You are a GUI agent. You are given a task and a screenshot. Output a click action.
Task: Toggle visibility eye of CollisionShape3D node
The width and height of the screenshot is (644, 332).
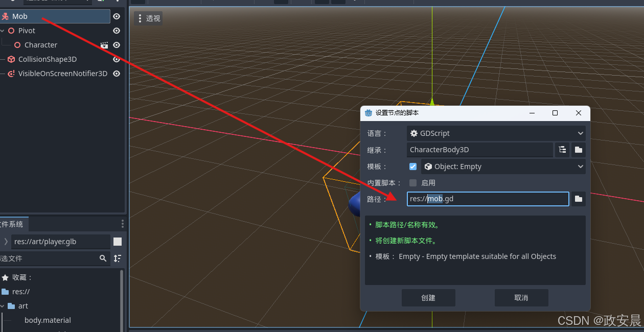(x=117, y=59)
